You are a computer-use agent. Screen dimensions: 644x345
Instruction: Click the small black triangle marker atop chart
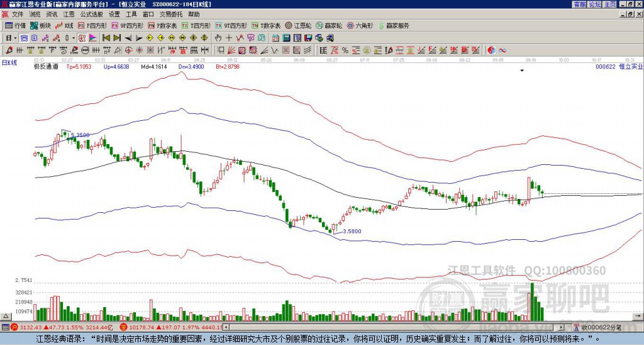pyautogui.click(x=523, y=71)
